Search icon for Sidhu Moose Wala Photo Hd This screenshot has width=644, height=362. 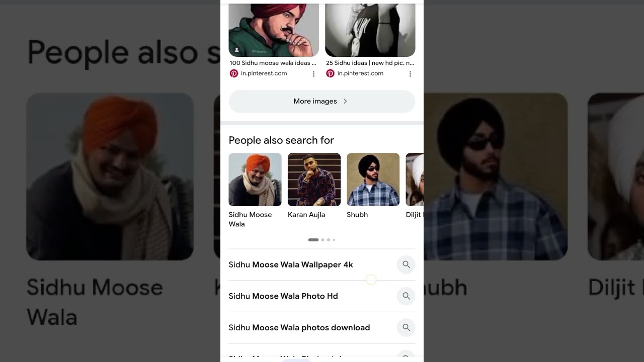[x=406, y=296]
